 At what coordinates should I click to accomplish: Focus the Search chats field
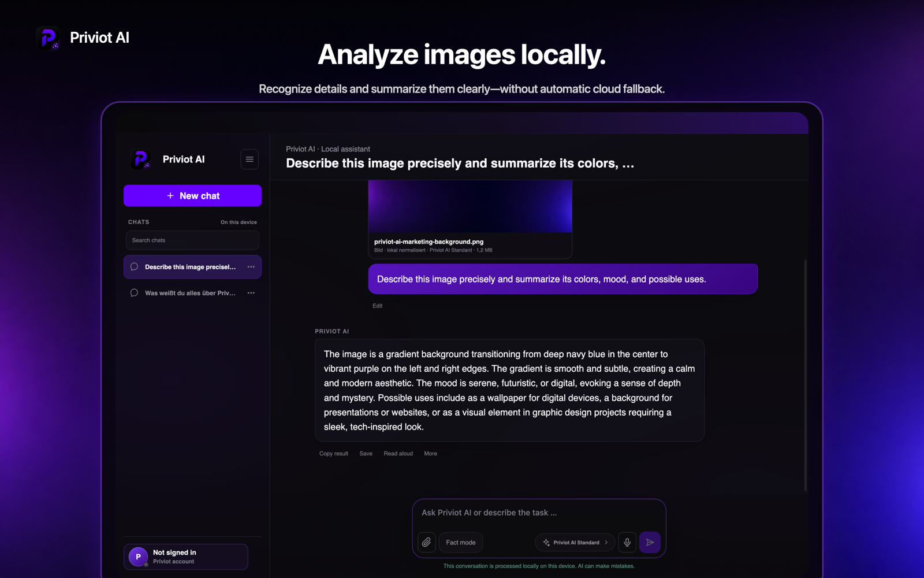point(192,240)
